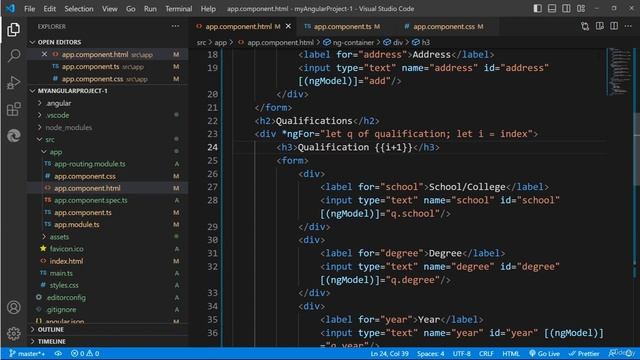Open the Run menu

pos(150,9)
